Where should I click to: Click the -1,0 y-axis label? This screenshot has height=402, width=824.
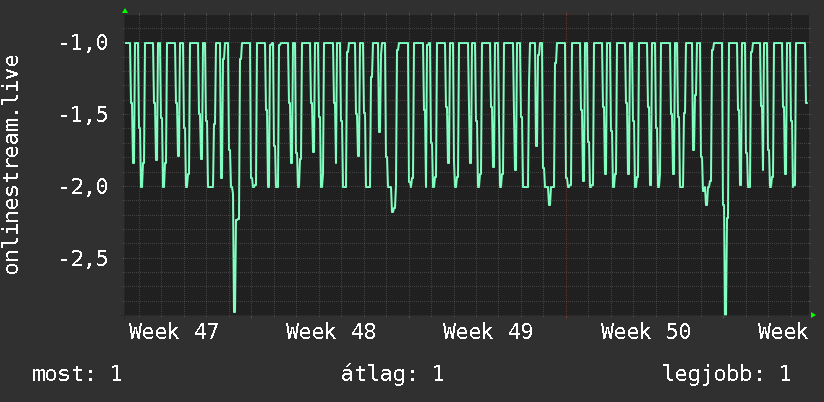tap(84, 43)
